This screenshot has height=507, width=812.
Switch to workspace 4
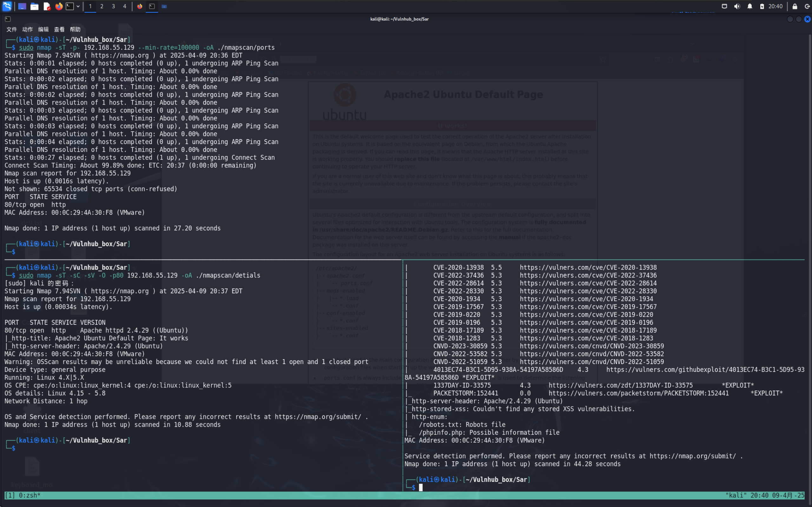tap(124, 6)
